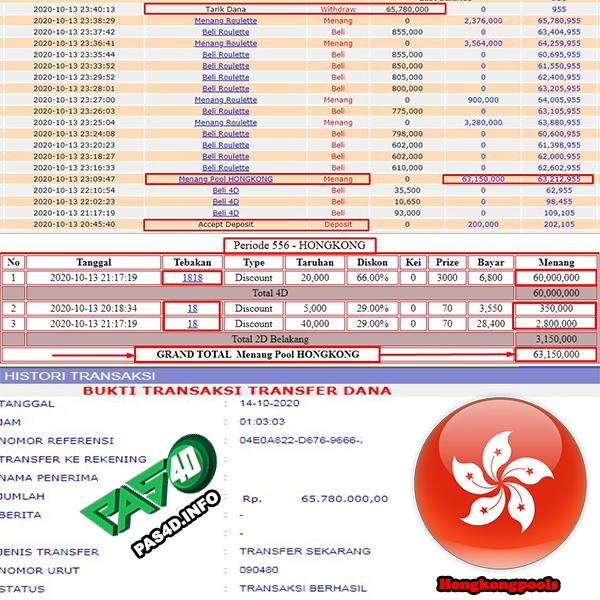Open Beli 4D link at 21:17:19
The image size is (600, 600).
tap(226, 213)
